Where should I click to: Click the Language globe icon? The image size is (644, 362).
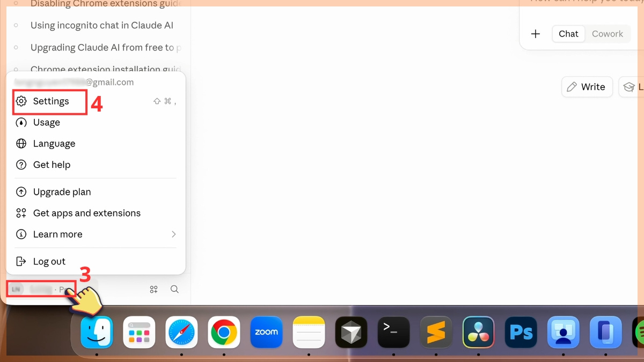click(21, 144)
